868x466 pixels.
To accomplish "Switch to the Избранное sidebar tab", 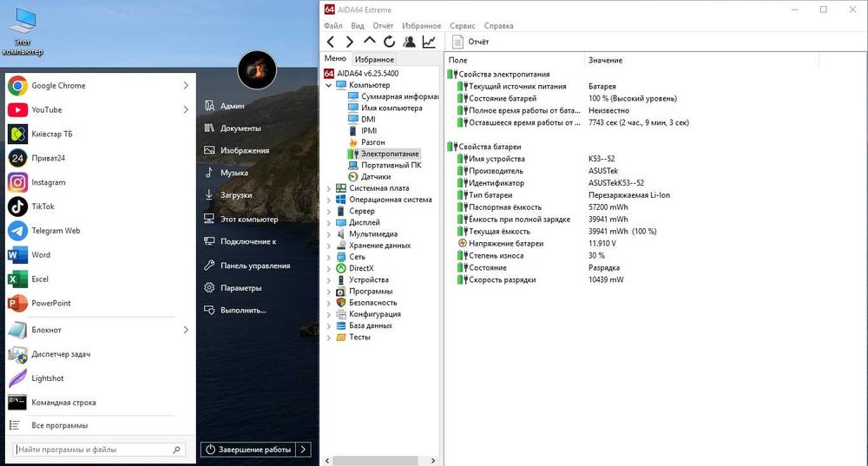I will (x=374, y=59).
